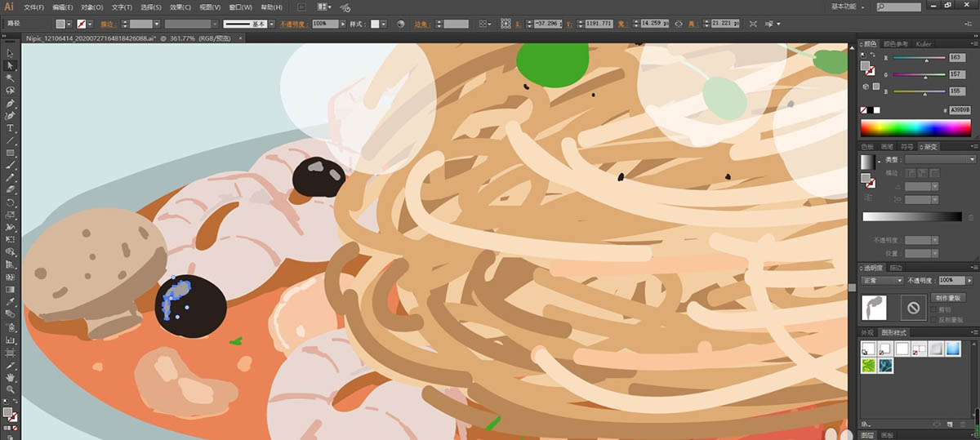The image size is (980, 440).
Task: Tick the 剪切 (Clip) checkbox
Action: point(934,310)
